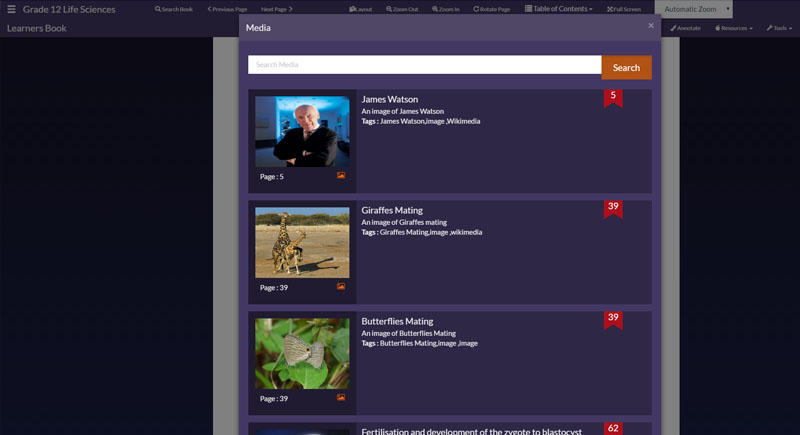Click Zoom In in the toolbar
800x435 pixels.
[445, 9]
